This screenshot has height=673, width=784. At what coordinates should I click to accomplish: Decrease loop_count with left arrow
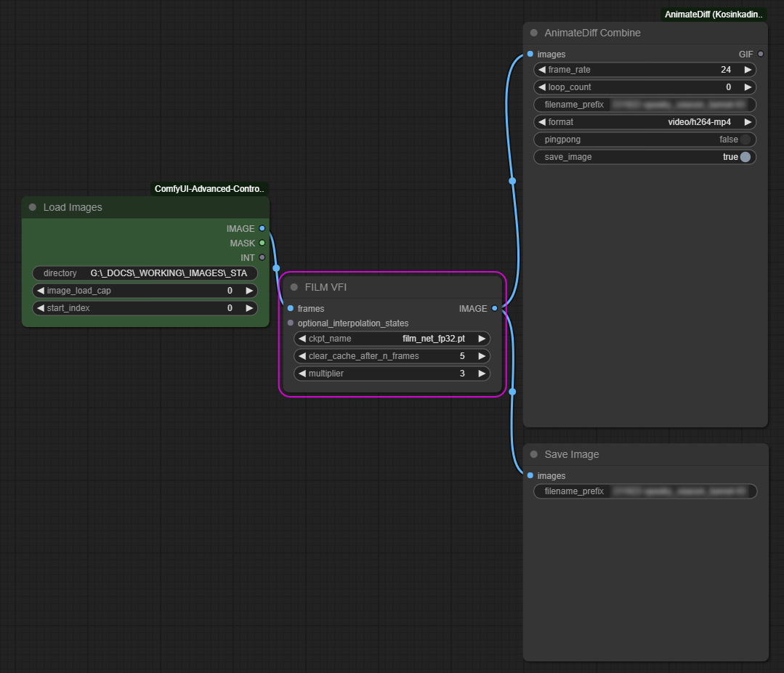pos(542,87)
